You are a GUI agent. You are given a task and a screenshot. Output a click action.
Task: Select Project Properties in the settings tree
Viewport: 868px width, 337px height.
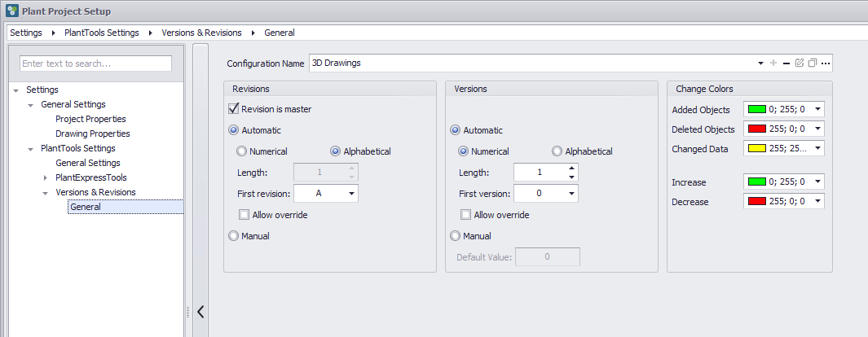pos(90,119)
